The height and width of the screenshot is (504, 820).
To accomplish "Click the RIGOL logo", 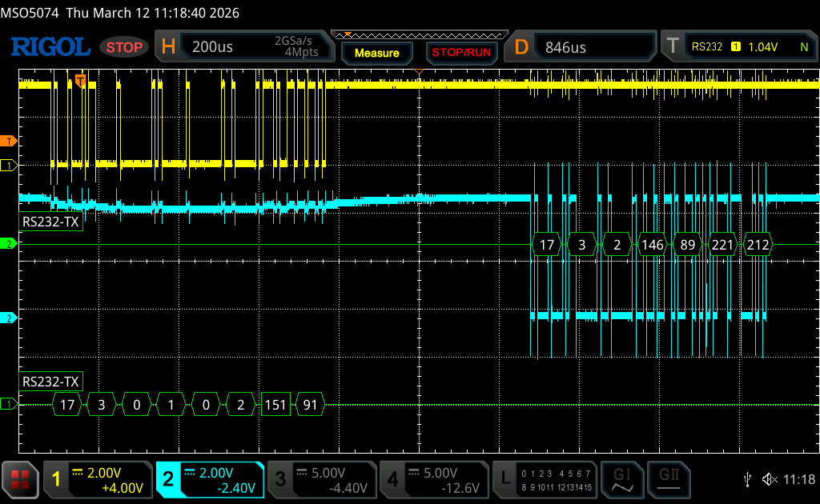I will 50,46.
